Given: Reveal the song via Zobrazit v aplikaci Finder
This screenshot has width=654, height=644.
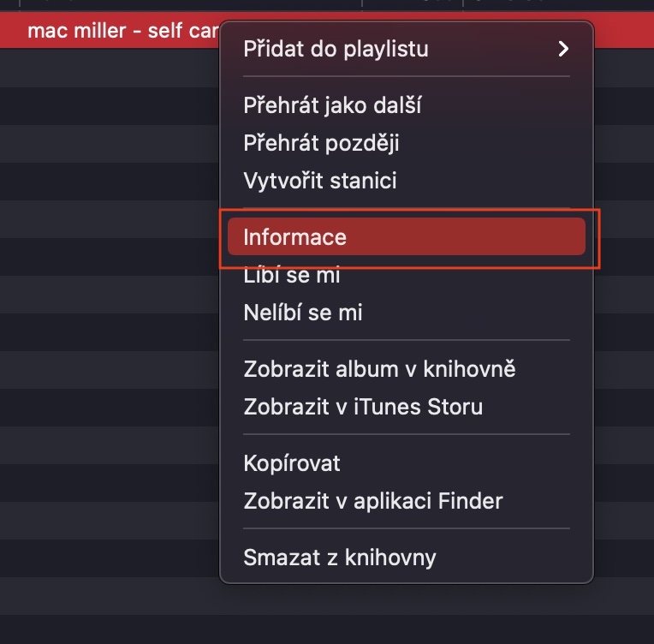Looking at the screenshot, I should click(x=372, y=501).
